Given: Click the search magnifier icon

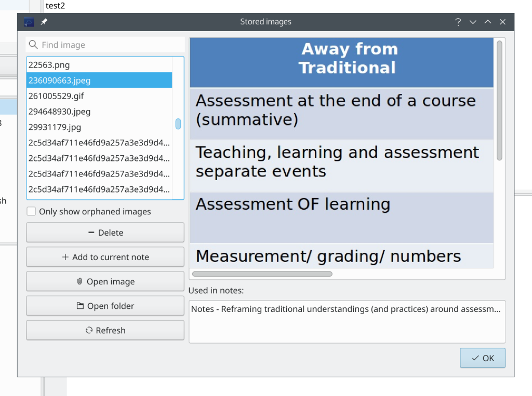Looking at the screenshot, I should (34, 45).
